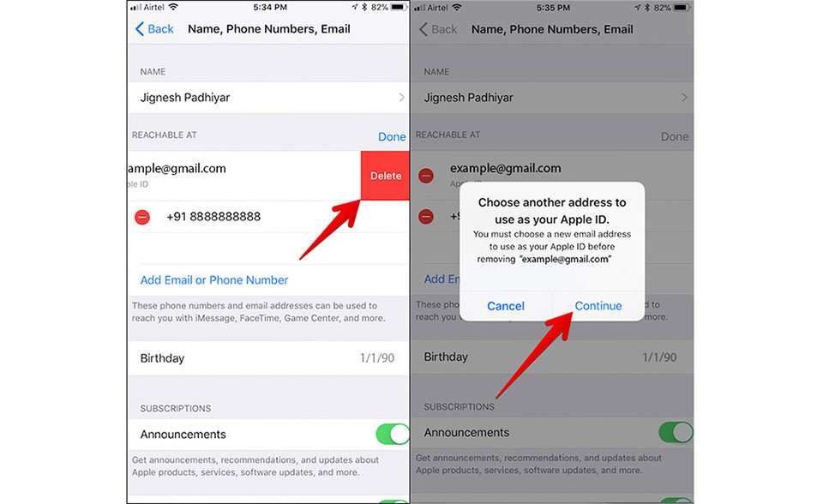Open Birthday row in right dimmed screen

[x=552, y=357]
